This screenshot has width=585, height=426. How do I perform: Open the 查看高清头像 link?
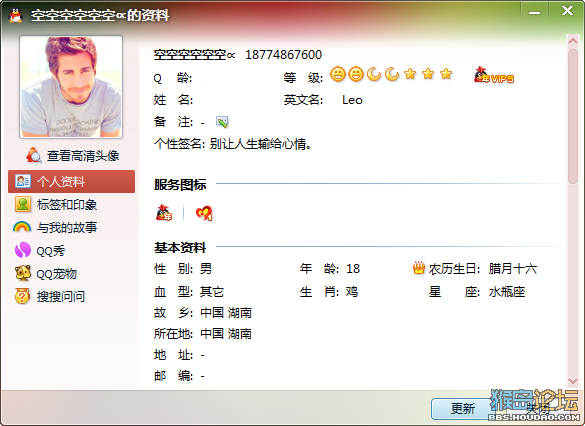click(83, 156)
